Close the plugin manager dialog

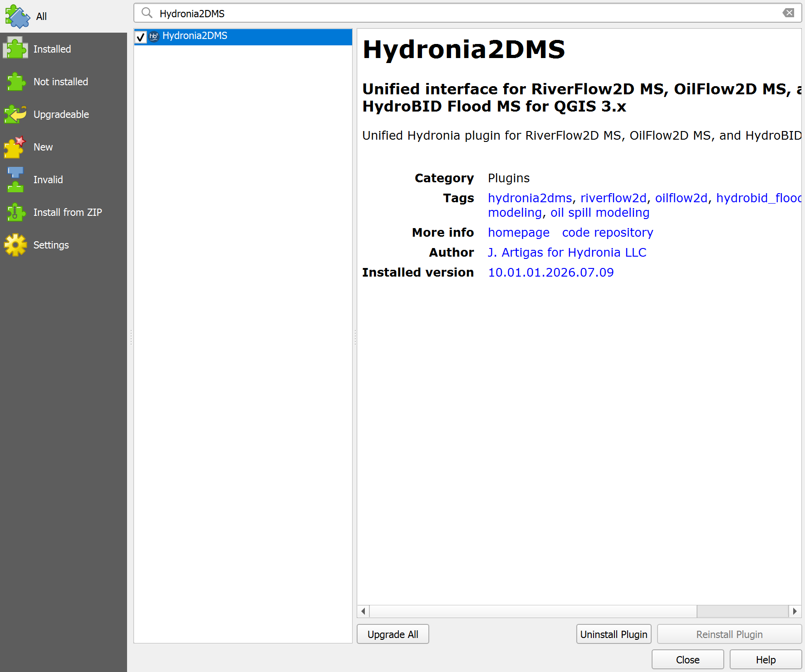pos(688,660)
